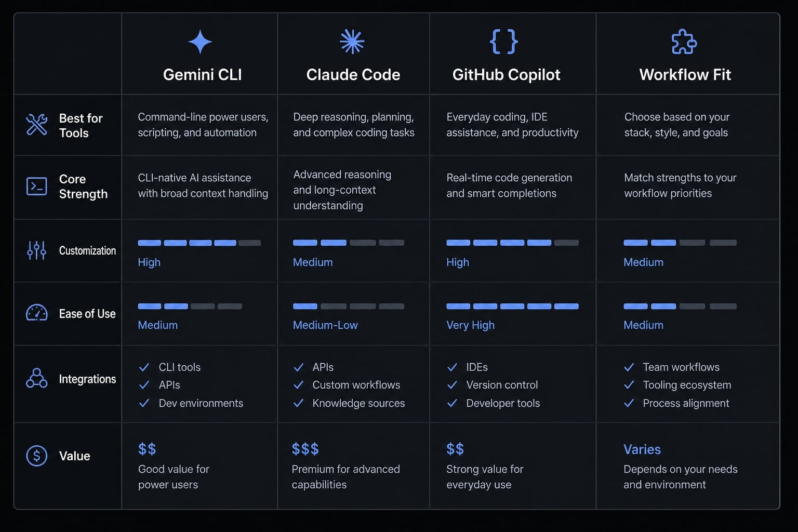Click 'Deep reasoning, planning, and complex coding tasks'
The height and width of the screenshot is (532, 798).
tap(354, 125)
